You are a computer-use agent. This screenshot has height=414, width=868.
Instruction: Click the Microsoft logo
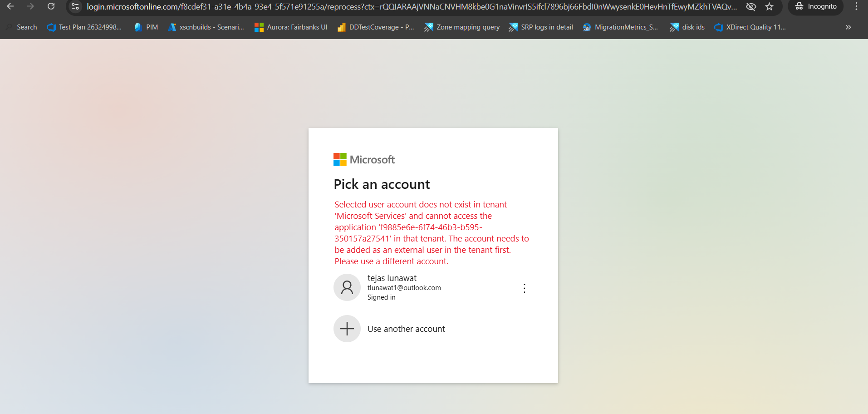pyautogui.click(x=364, y=159)
